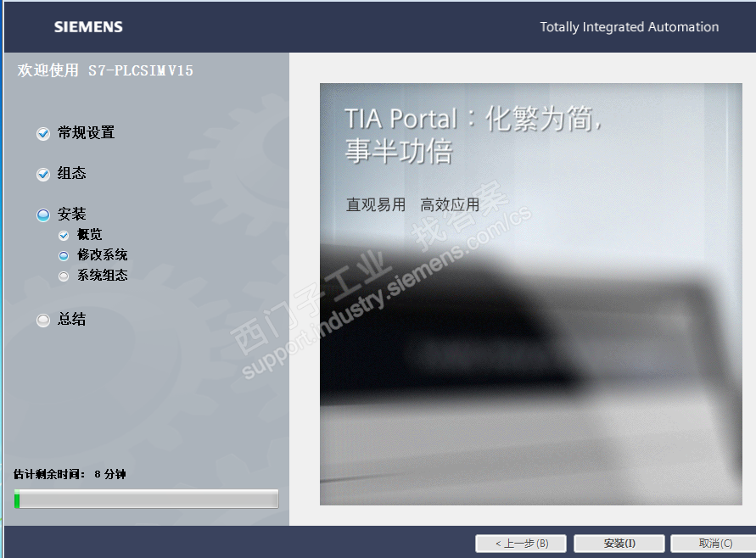Click the 总结 step indicator circle
Screen dimensions: 756x558
tap(43, 320)
